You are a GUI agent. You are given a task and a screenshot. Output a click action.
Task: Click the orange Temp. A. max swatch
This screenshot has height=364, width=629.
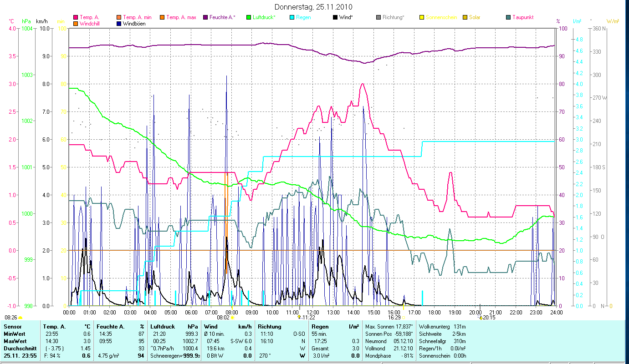pyautogui.click(x=162, y=17)
